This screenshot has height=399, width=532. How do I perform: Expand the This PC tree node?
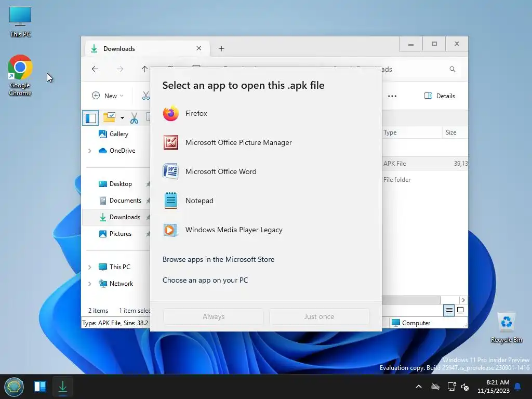[x=89, y=267]
